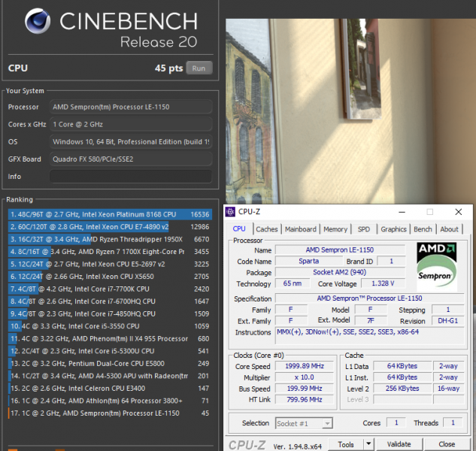476x451 pixels.
Task: Click the Validate button in CPU-Z
Action: click(x=399, y=445)
